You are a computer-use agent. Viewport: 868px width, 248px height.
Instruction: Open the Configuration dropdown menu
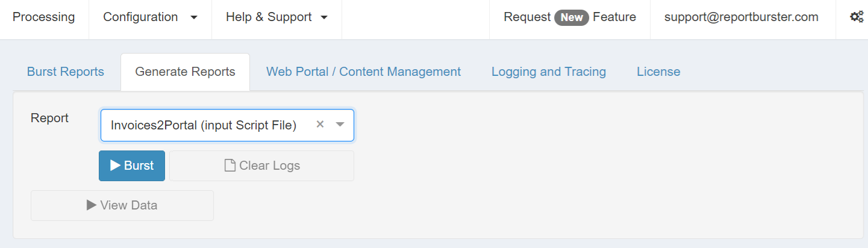pos(150,17)
